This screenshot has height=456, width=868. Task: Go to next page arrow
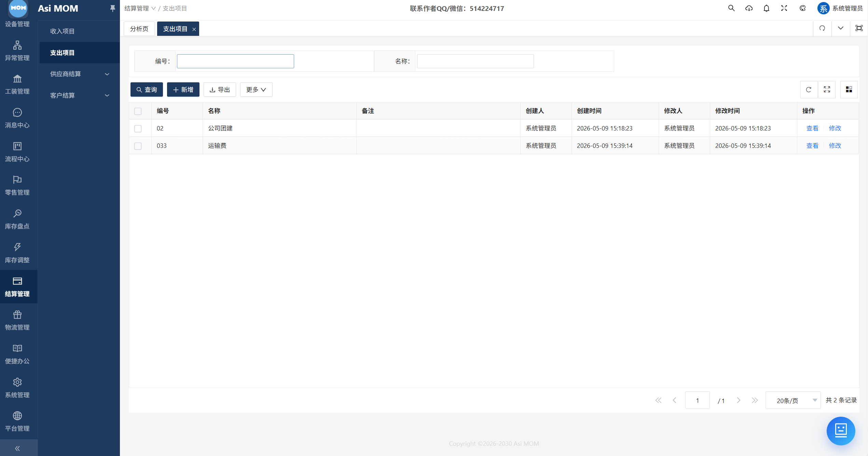[x=739, y=400]
